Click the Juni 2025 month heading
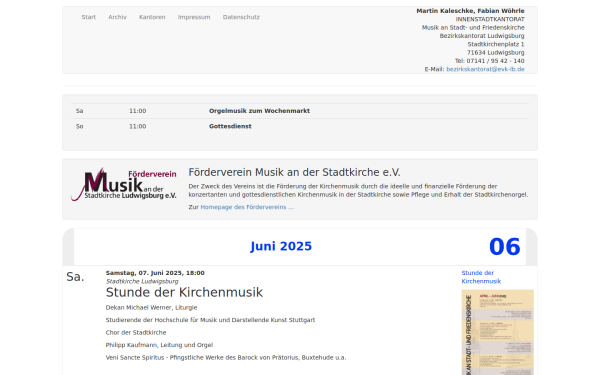 pyautogui.click(x=281, y=246)
